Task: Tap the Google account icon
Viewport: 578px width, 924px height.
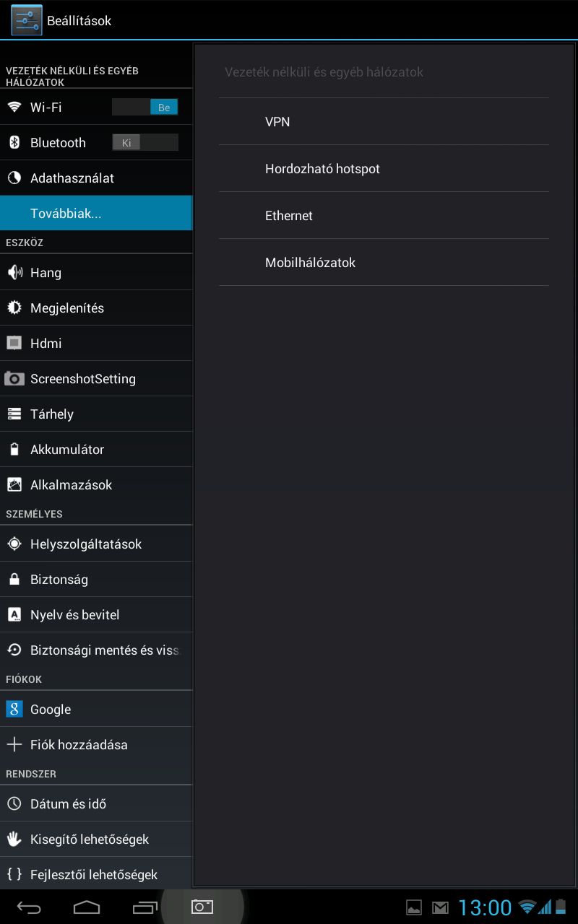Action: pos(14,709)
